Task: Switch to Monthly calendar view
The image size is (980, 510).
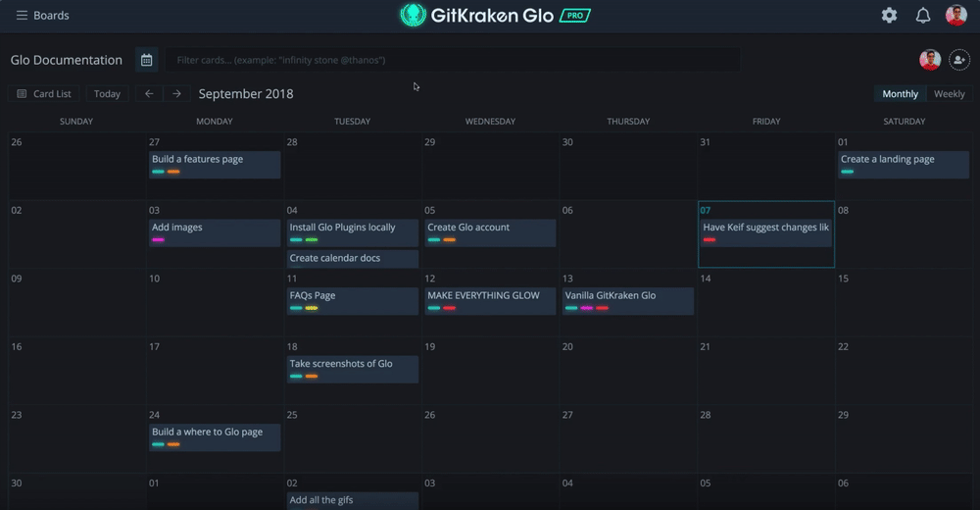Action: (x=900, y=94)
